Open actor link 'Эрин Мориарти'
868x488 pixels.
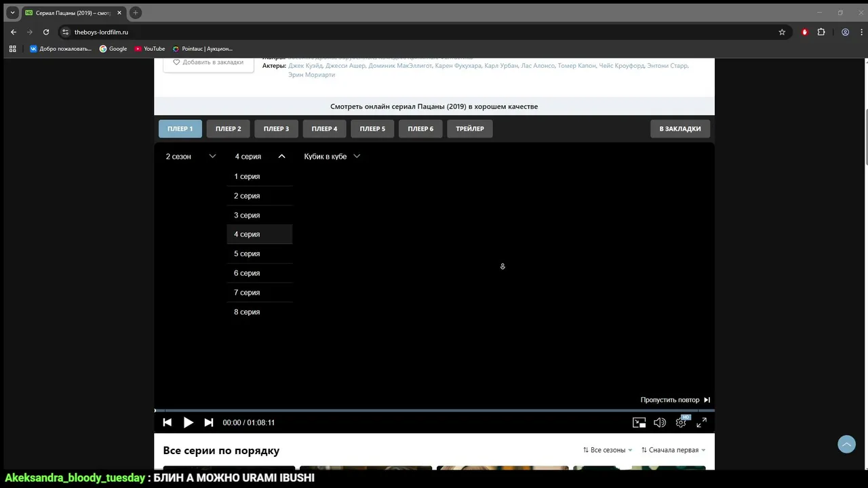(311, 75)
